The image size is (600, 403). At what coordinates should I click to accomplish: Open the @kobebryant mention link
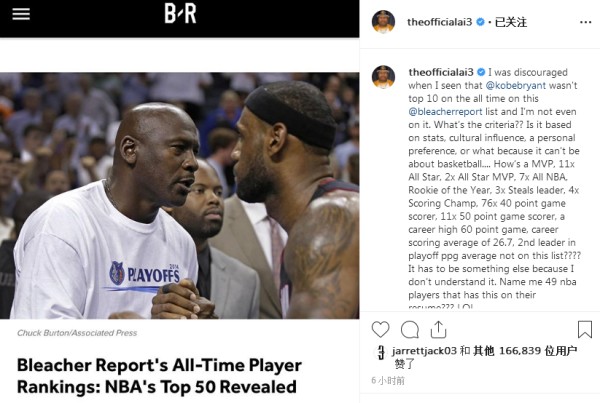coord(516,85)
